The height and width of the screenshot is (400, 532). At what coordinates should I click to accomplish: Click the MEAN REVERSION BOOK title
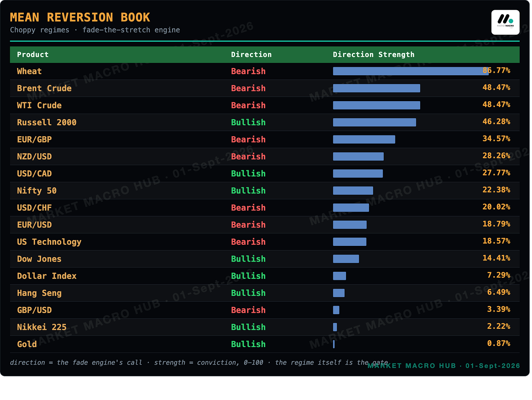80,17
